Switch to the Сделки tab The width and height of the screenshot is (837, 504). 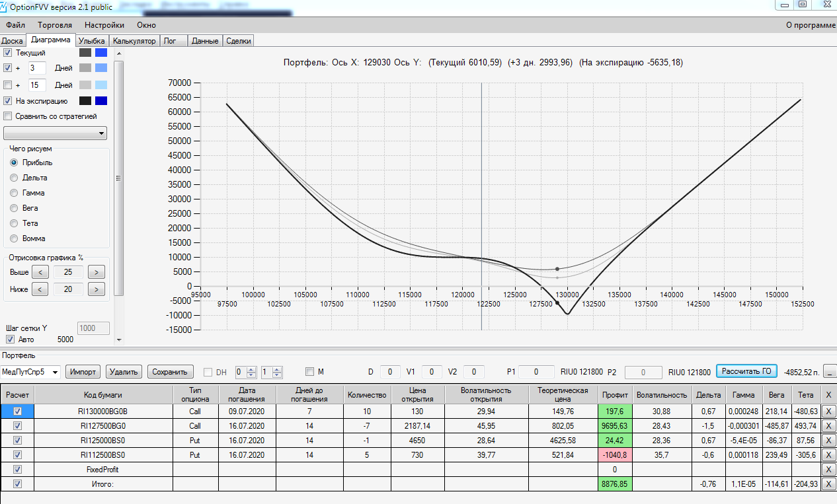click(238, 41)
